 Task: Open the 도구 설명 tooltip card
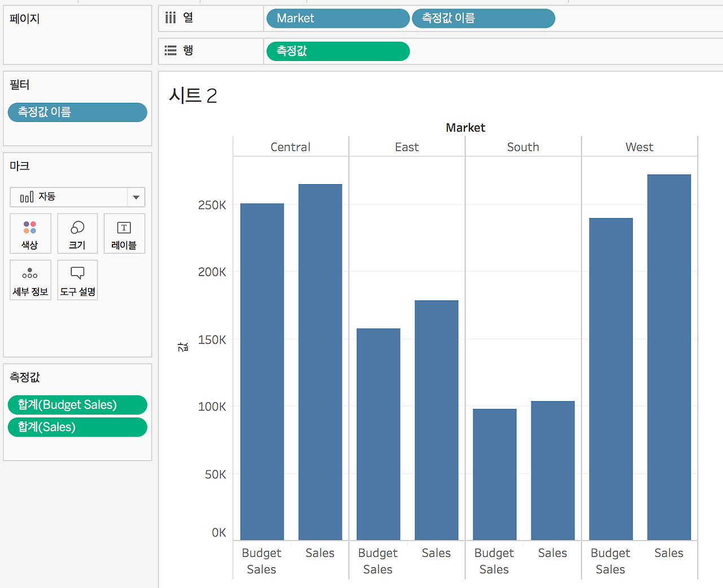(x=77, y=280)
